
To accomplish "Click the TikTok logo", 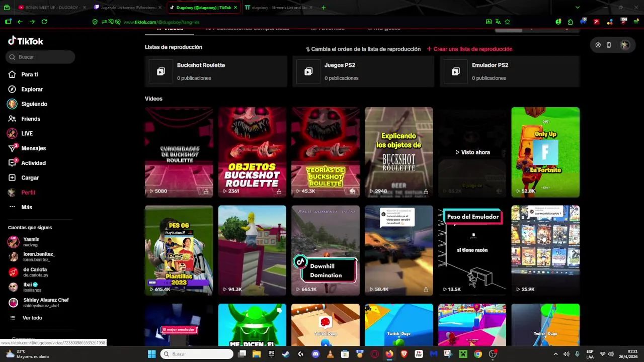I will (x=26, y=41).
